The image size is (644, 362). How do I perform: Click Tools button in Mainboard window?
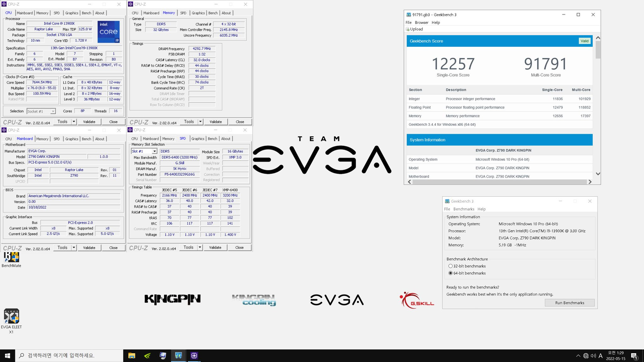tap(62, 248)
